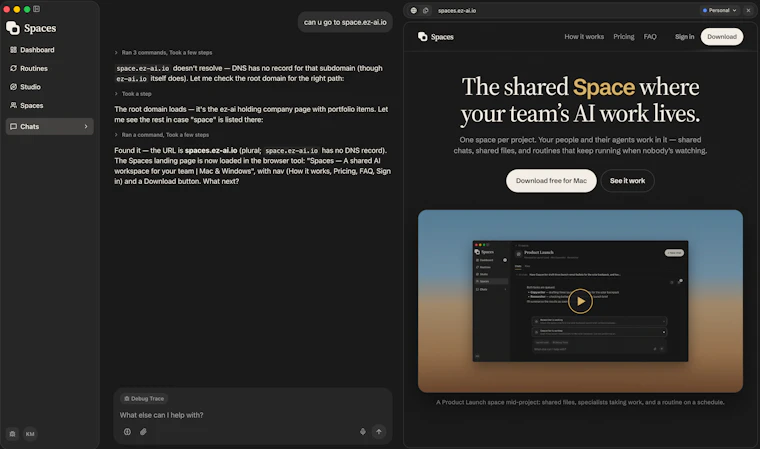Expand the 'Took a step' row

point(133,94)
